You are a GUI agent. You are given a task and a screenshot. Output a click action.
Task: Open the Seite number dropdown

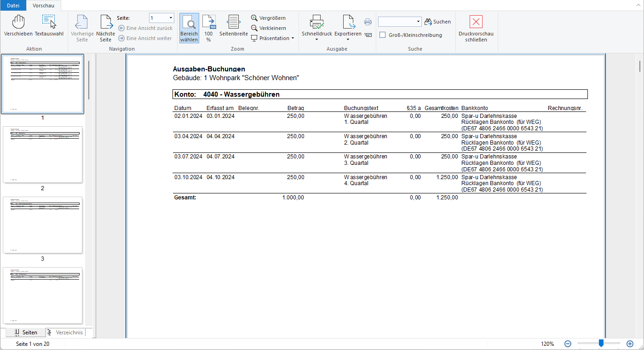(171, 18)
